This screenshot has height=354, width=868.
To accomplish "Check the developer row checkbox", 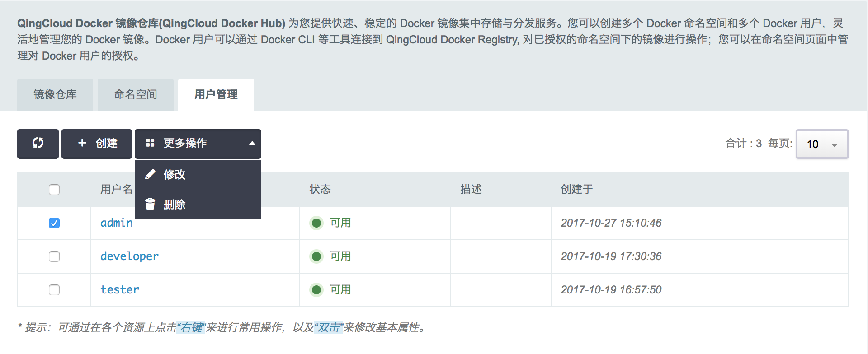I will (x=54, y=256).
